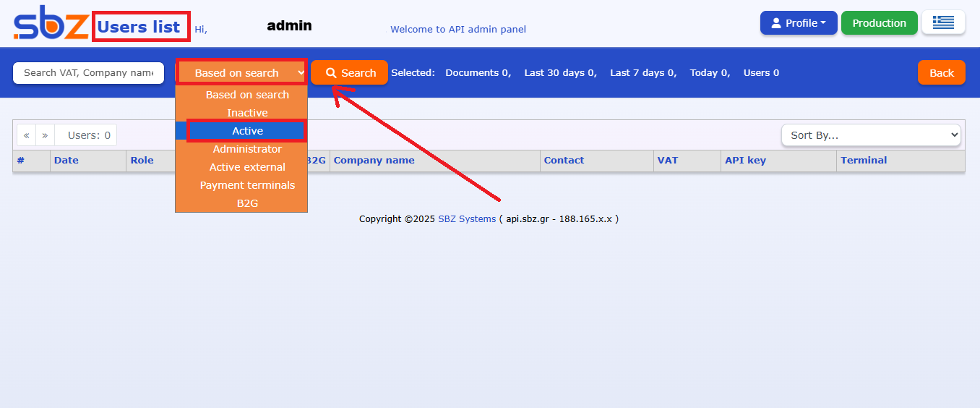Go to next page with » arrow
The image size is (980, 408).
pos(45,135)
